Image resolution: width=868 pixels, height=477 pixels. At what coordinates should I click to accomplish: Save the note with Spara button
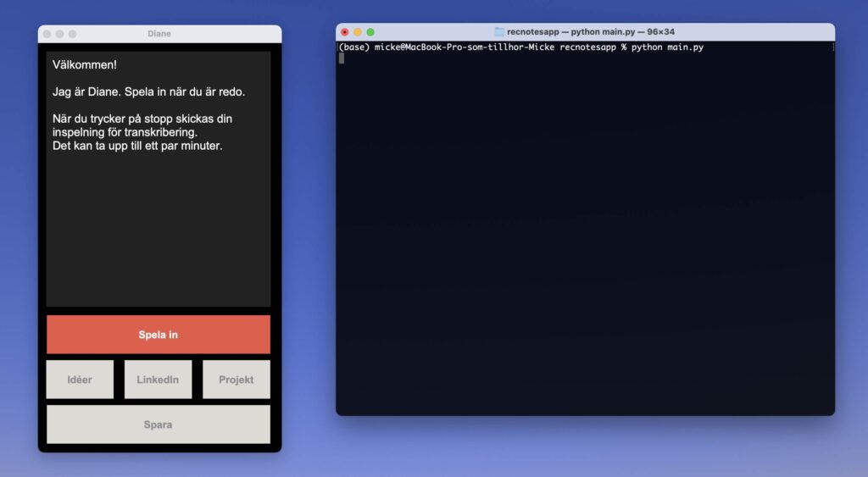tap(159, 424)
